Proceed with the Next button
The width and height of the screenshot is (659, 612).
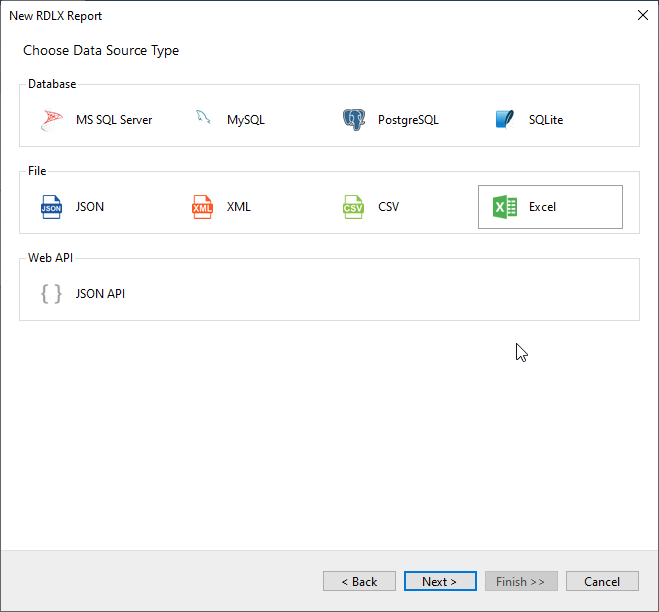[x=440, y=581]
